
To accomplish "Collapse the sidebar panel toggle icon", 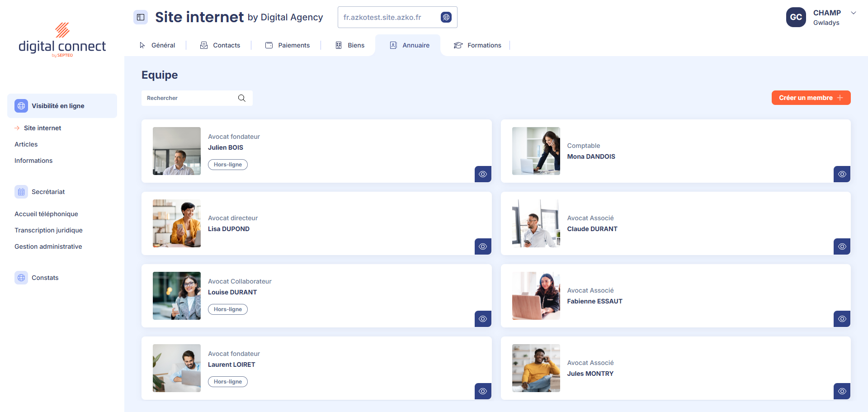I will (x=141, y=17).
